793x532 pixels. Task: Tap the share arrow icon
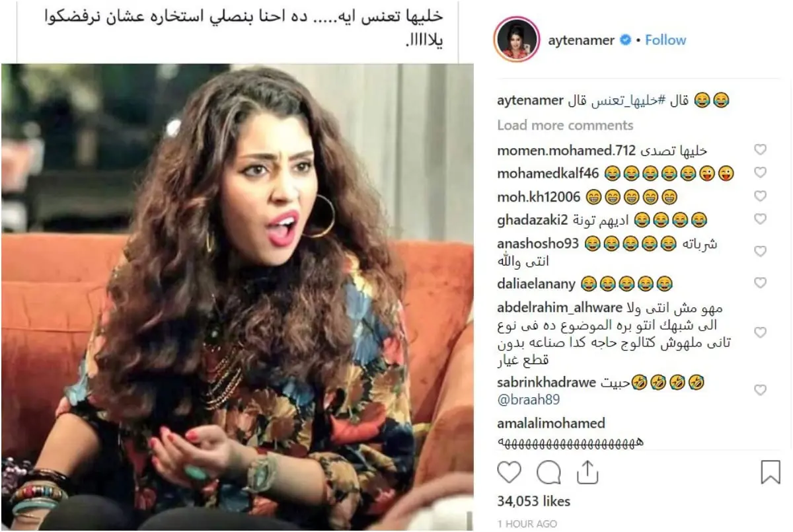(x=587, y=472)
